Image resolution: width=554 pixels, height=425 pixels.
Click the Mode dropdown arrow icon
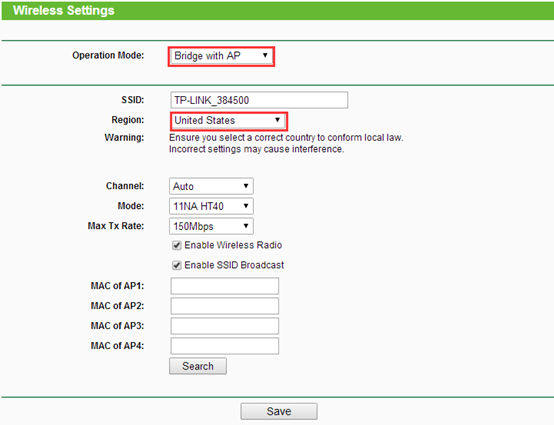point(246,206)
